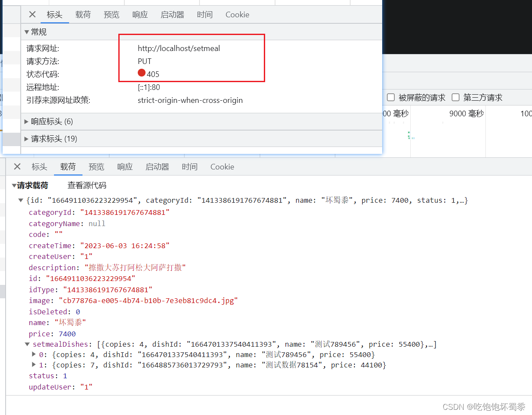The height and width of the screenshot is (415, 532).
Task: Open Cookie tab in lower panel
Action: (222, 166)
